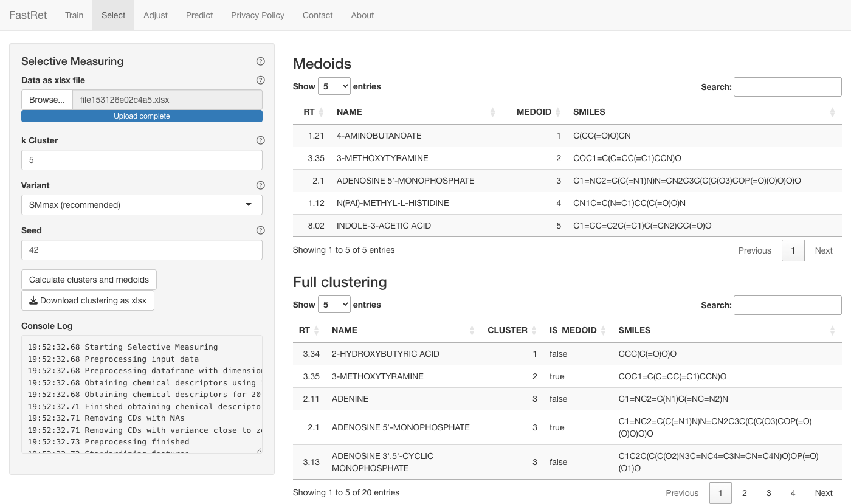Screen dimensions: 851x504
Task: Open the About page
Action: [x=362, y=15]
